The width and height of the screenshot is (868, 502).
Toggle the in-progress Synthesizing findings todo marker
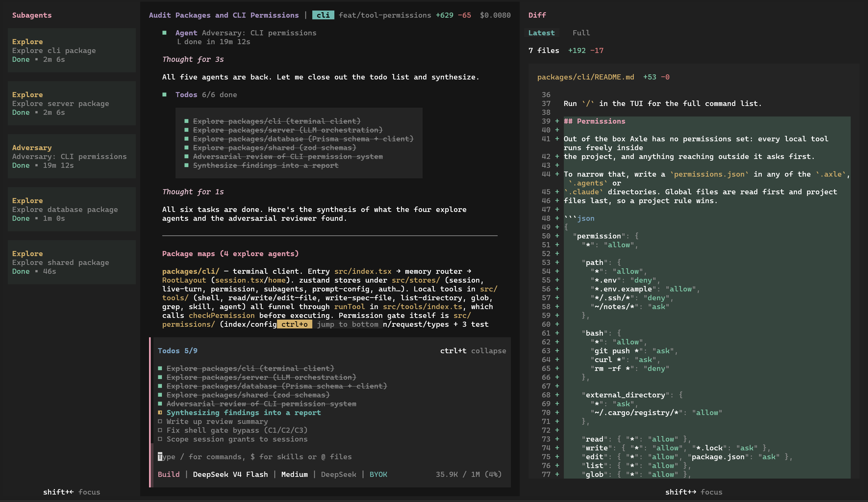tap(160, 412)
